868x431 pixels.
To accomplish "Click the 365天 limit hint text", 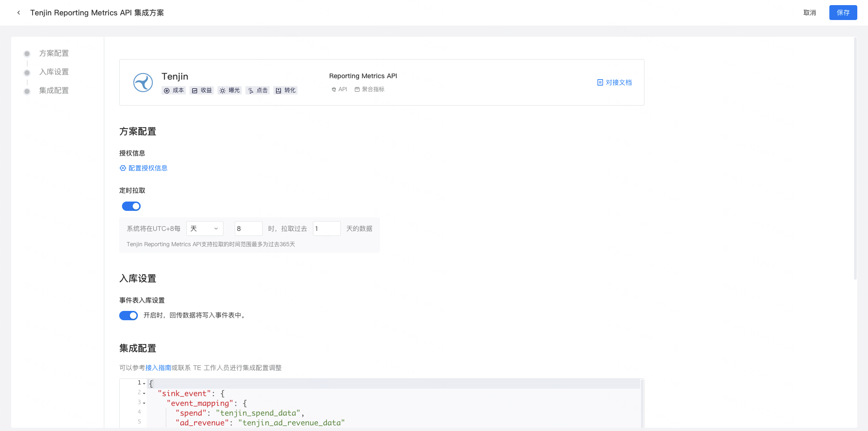I will point(211,244).
